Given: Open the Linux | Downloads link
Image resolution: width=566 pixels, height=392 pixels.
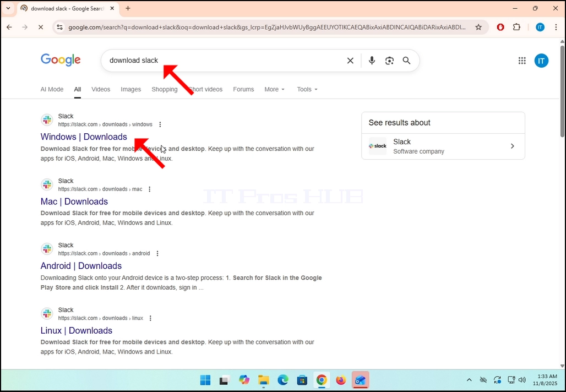Looking at the screenshot, I should [76, 330].
